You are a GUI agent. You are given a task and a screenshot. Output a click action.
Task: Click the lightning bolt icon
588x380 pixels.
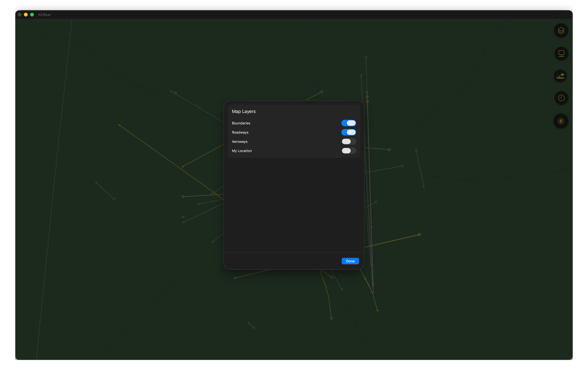pos(561,121)
